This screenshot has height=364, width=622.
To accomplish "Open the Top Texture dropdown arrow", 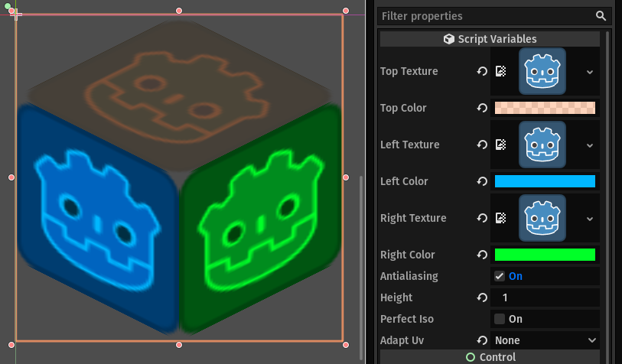I will pos(590,72).
